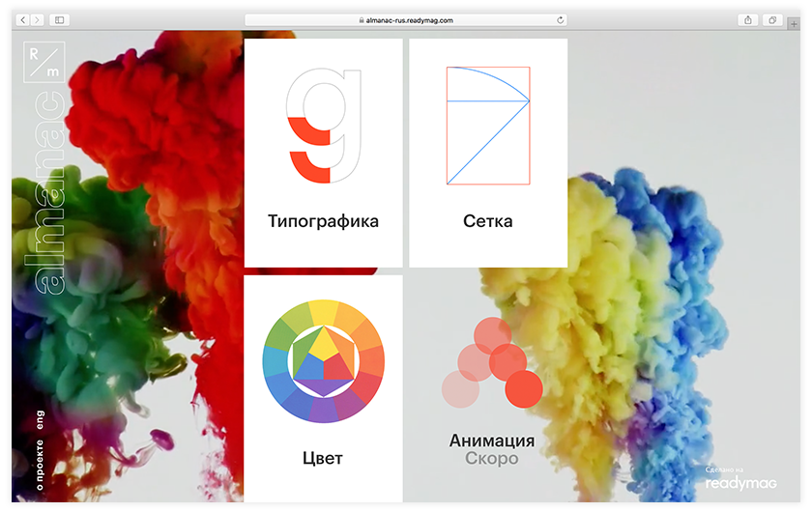The height and width of the screenshot is (512, 812).
Task: Select the Анимация Скоро label
Action: pos(492,459)
